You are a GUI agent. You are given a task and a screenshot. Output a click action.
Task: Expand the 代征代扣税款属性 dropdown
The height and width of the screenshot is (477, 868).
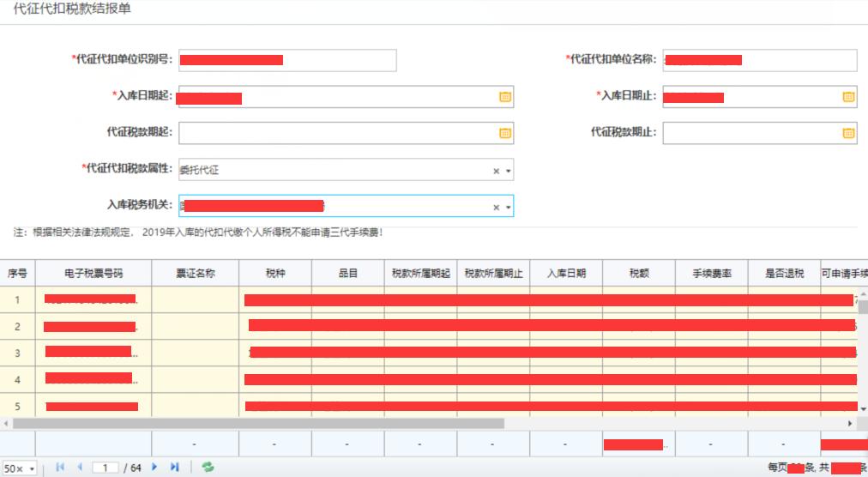(508, 171)
